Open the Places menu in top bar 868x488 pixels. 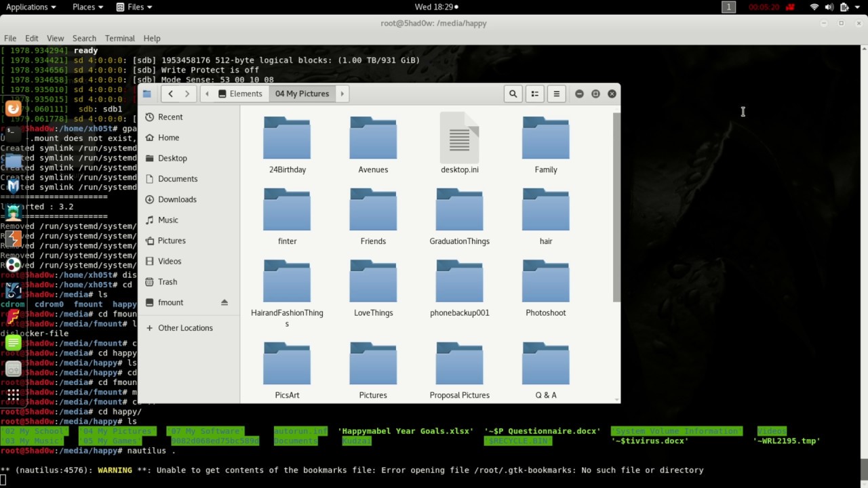point(87,7)
